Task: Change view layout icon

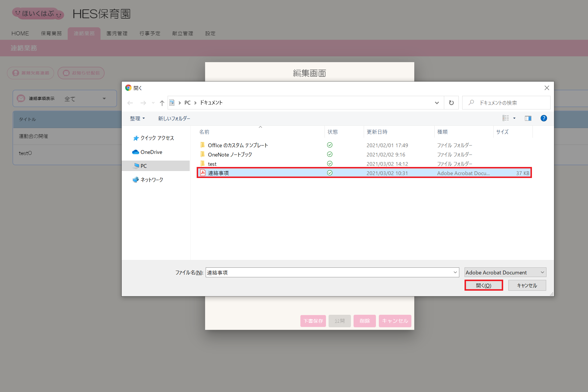Action: [x=506, y=118]
